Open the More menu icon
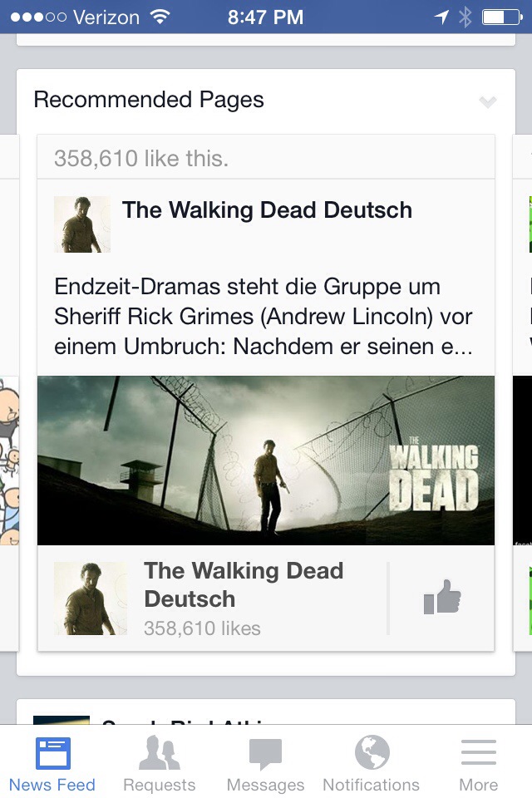Image resolution: width=532 pixels, height=798 pixels. point(479,752)
